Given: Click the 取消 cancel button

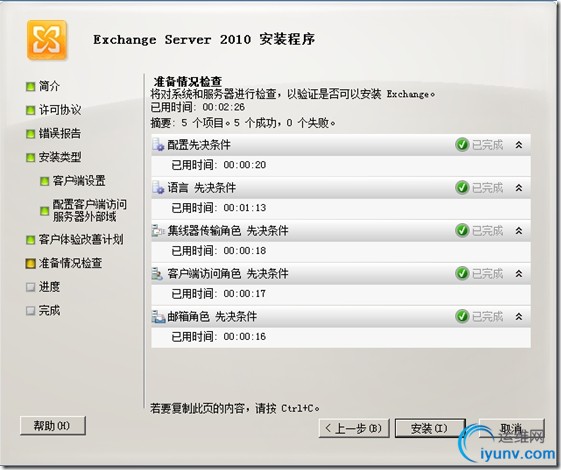Looking at the screenshot, I should (x=512, y=428).
